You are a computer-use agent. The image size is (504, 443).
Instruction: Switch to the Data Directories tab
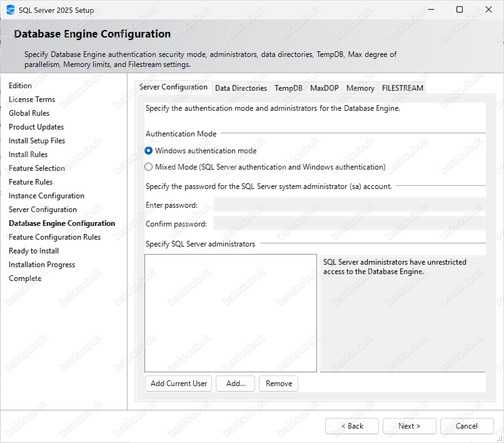click(241, 88)
